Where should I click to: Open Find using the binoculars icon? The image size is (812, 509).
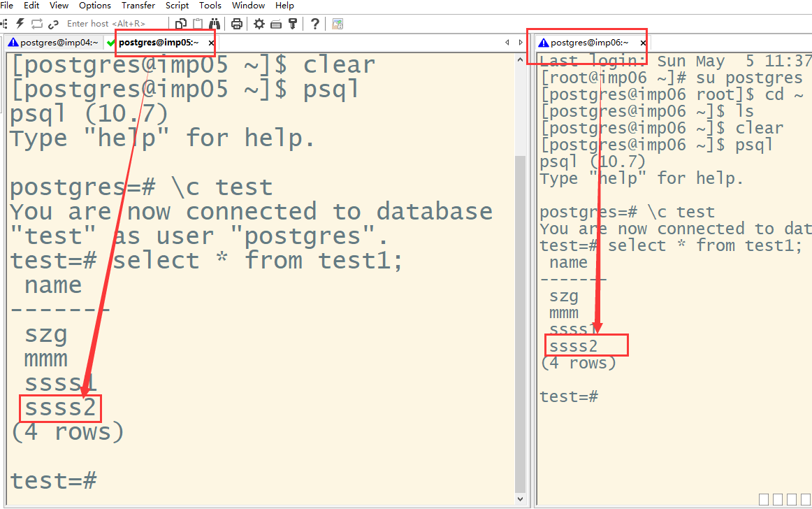point(215,24)
